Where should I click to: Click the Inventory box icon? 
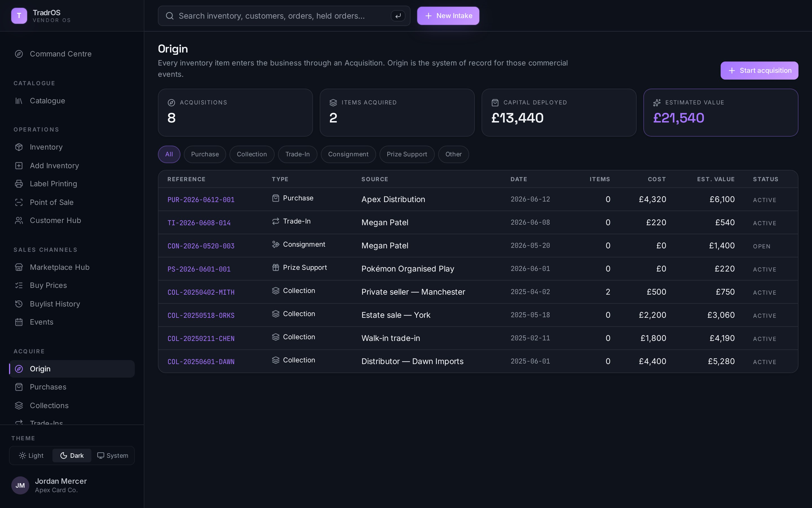[19, 147]
